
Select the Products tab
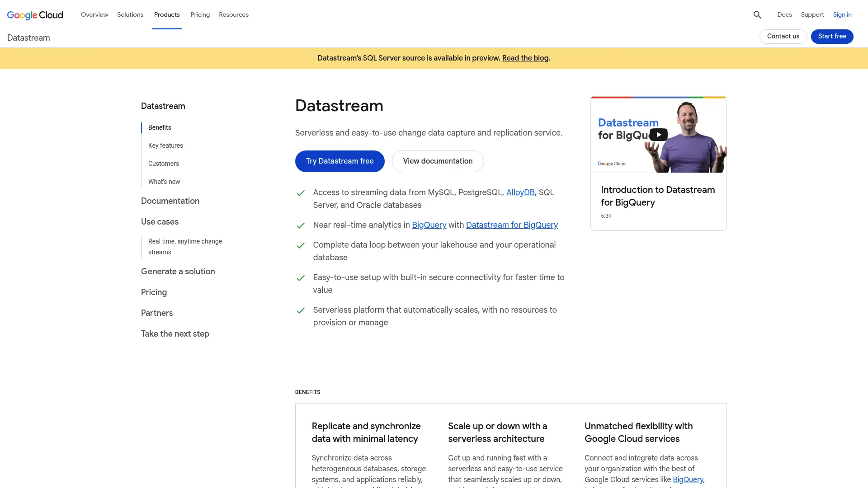[x=167, y=14]
